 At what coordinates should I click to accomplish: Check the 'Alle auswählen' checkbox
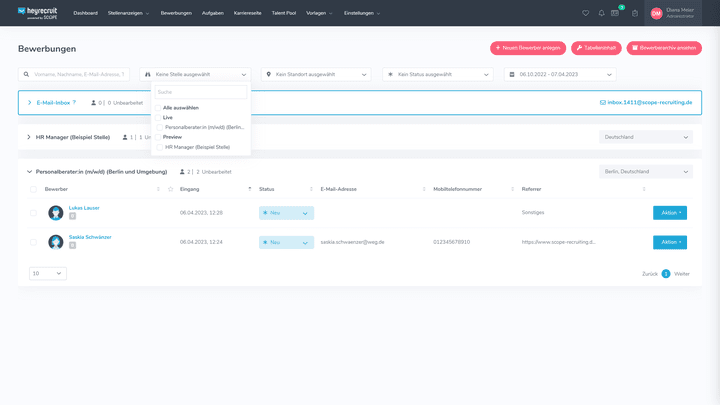pos(157,107)
